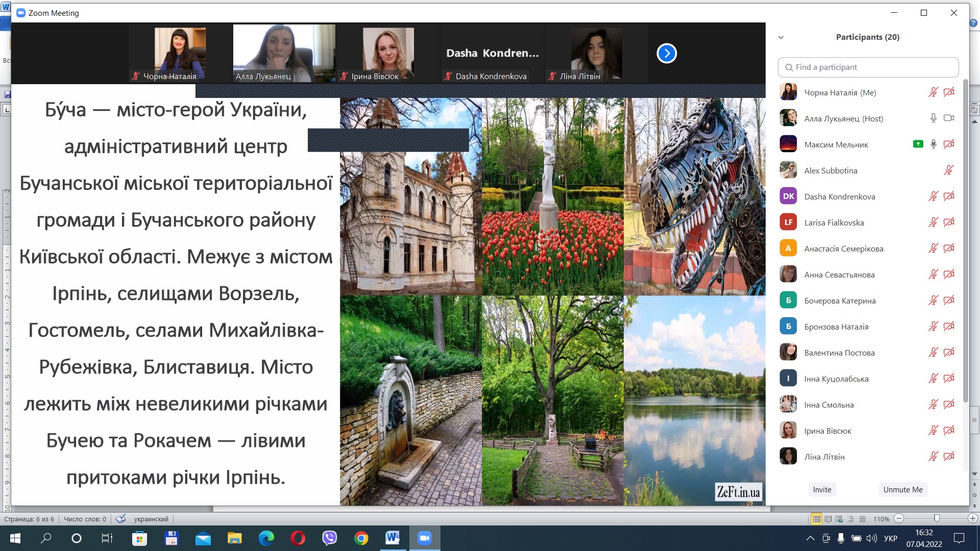
Task: Click Максим Мельник's green screen-share icon
Action: pyautogui.click(x=918, y=144)
